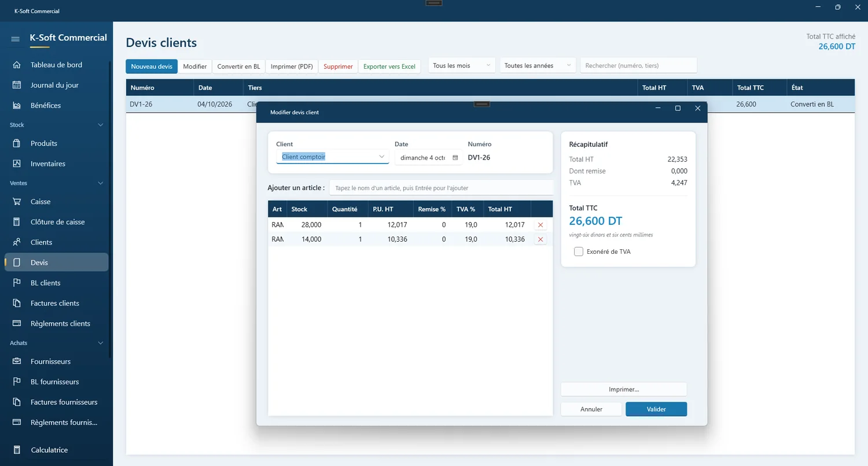Open the Tous les mois filter

pyautogui.click(x=462, y=66)
